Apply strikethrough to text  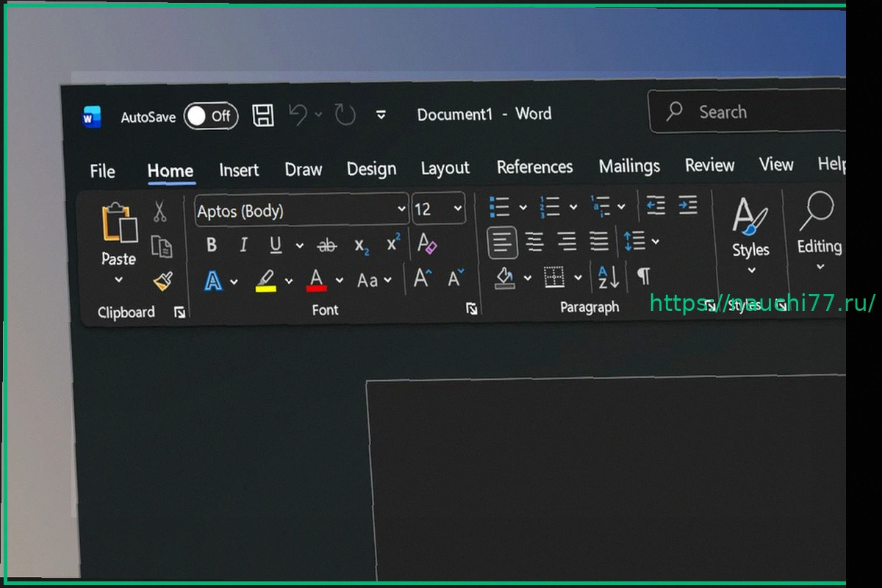(327, 245)
